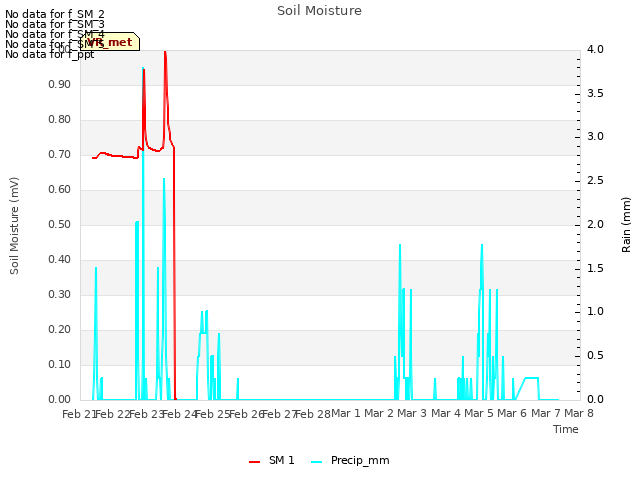Click the Soil Moisture chart title
640x480 pixels.
coord(319,11)
